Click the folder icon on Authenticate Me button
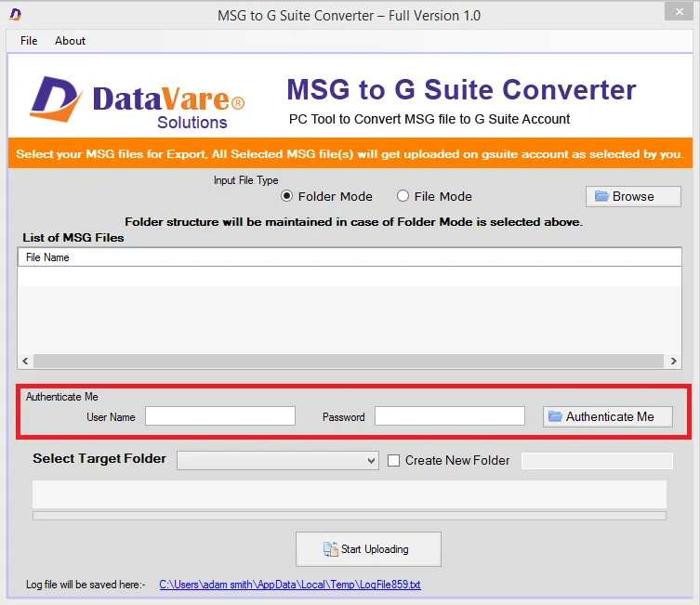Viewport: 700px width, 605px height. pos(555,416)
